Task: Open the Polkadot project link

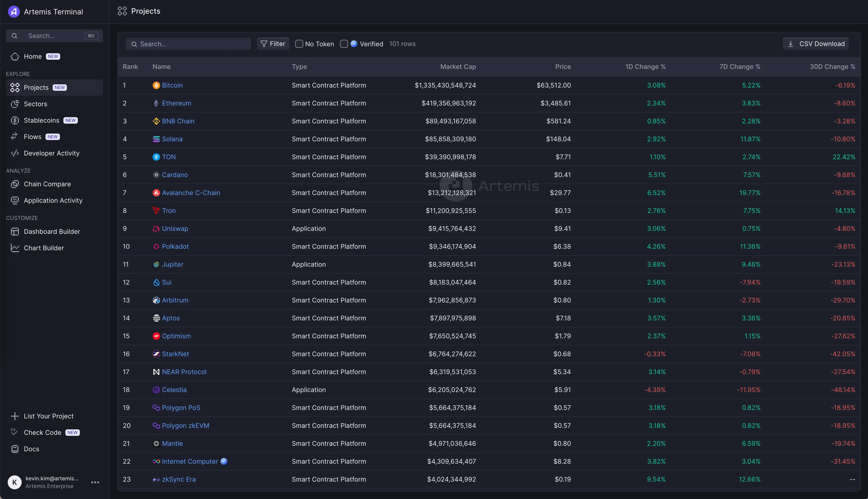Action: 175,247
